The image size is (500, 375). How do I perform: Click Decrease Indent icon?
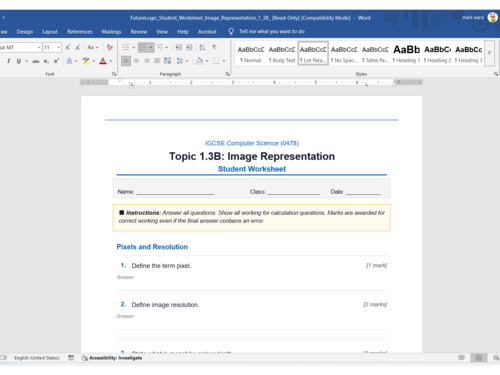(x=179, y=47)
